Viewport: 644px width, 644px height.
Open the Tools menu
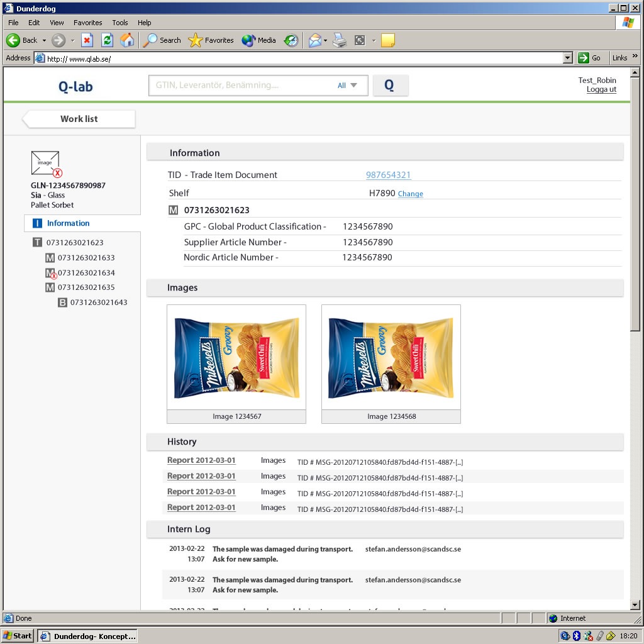point(119,23)
